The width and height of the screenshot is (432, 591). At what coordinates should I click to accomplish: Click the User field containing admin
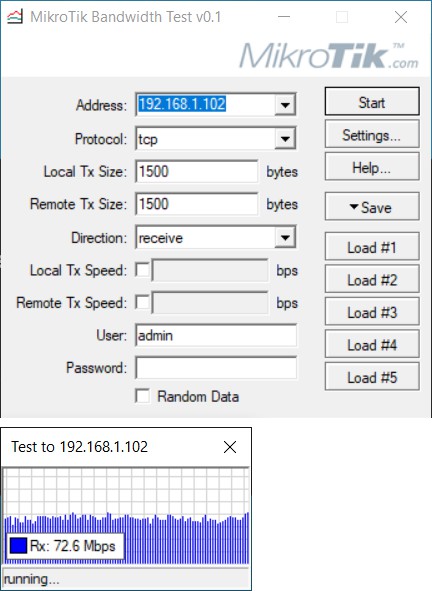coord(216,335)
